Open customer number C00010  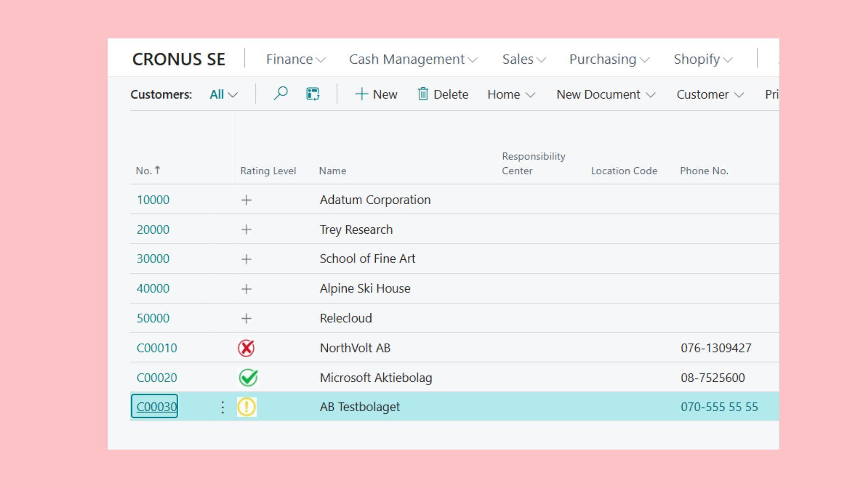point(157,348)
